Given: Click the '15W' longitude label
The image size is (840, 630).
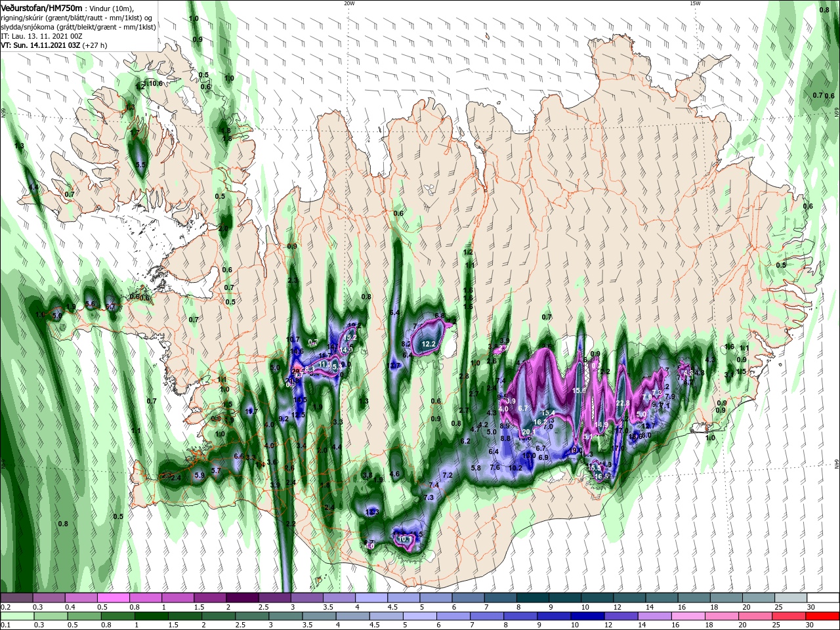Looking at the screenshot, I should [694, 3].
